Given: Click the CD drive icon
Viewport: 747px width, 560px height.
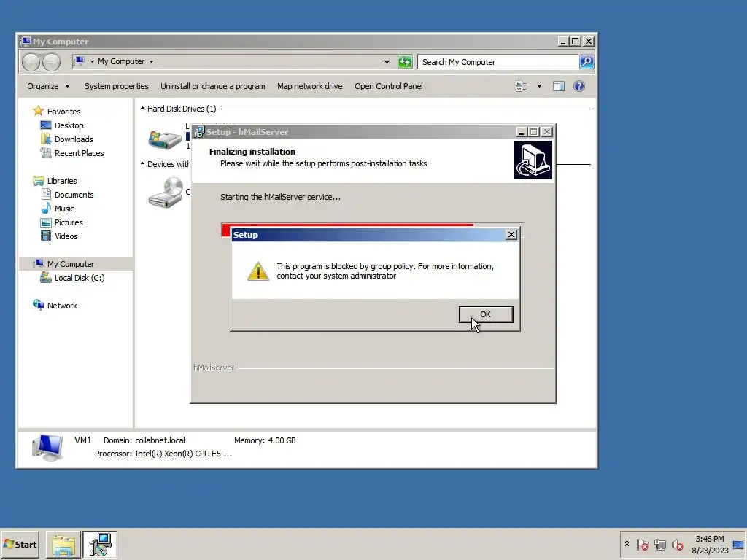Looking at the screenshot, I should [165, 192].
